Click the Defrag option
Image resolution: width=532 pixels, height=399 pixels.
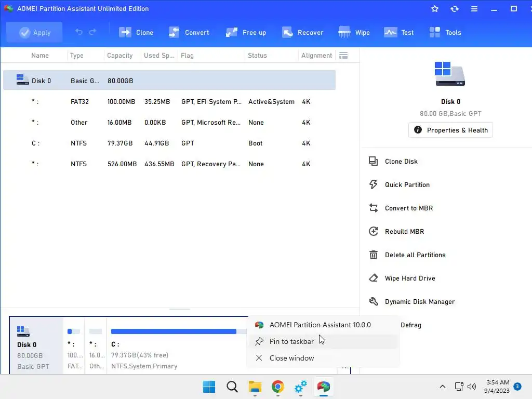pyautogui.click(x=411, y=325)
